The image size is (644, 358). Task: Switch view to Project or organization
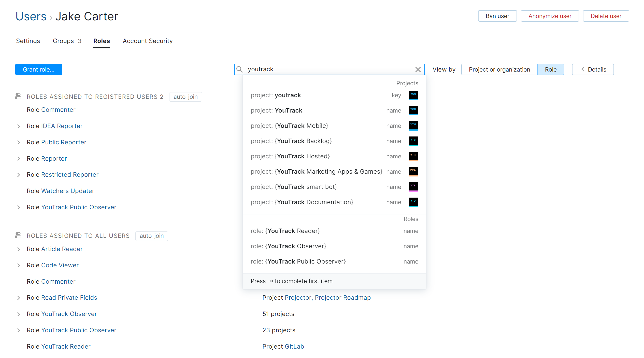tap(499, 69)
